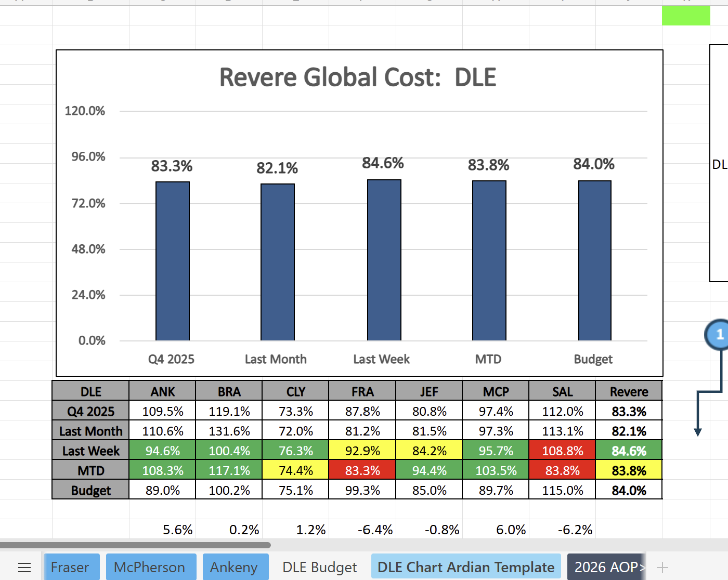Open the 2026 AOP sheet tab
728x580 pixels.
point(606,568)
